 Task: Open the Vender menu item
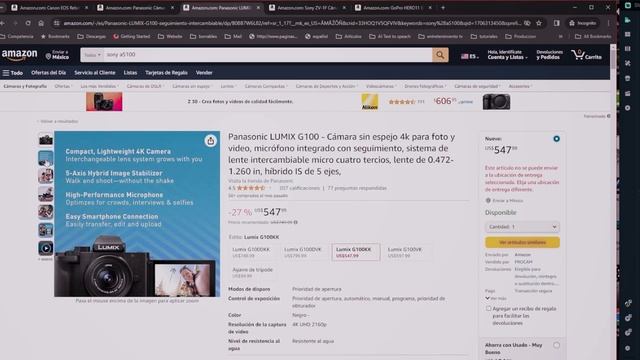[204, 73]
